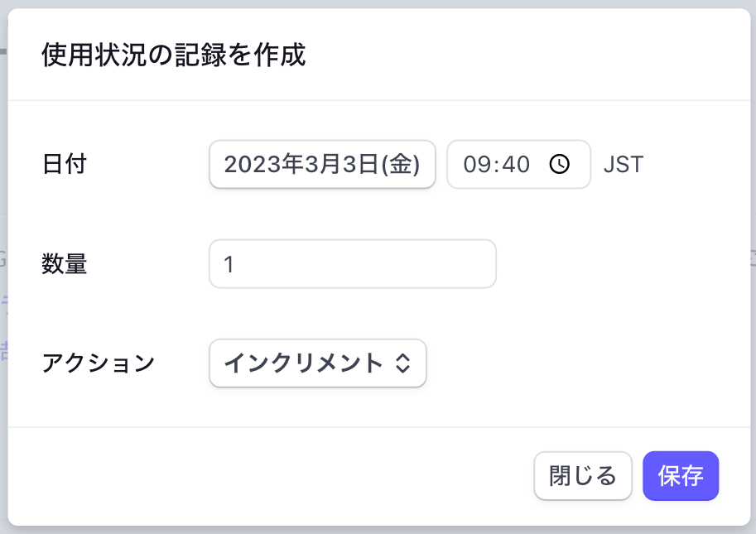Image resolution: width=756 pixels, height=534 pixels.
Task: Click the 閉じる close button
Action: (x=583, y=476)
